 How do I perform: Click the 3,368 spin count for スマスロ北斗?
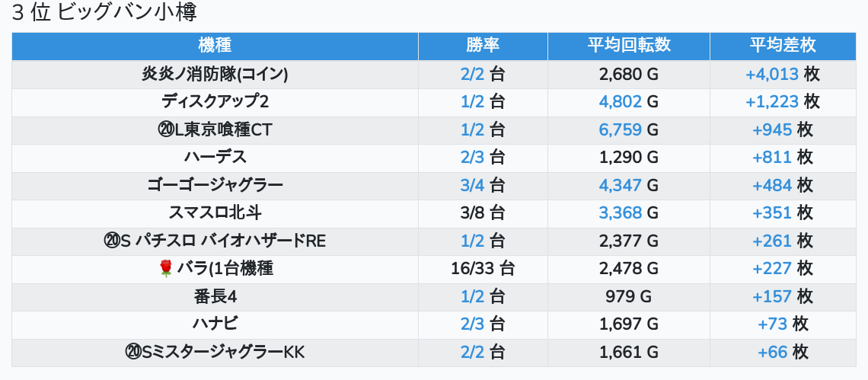point(620,213)
